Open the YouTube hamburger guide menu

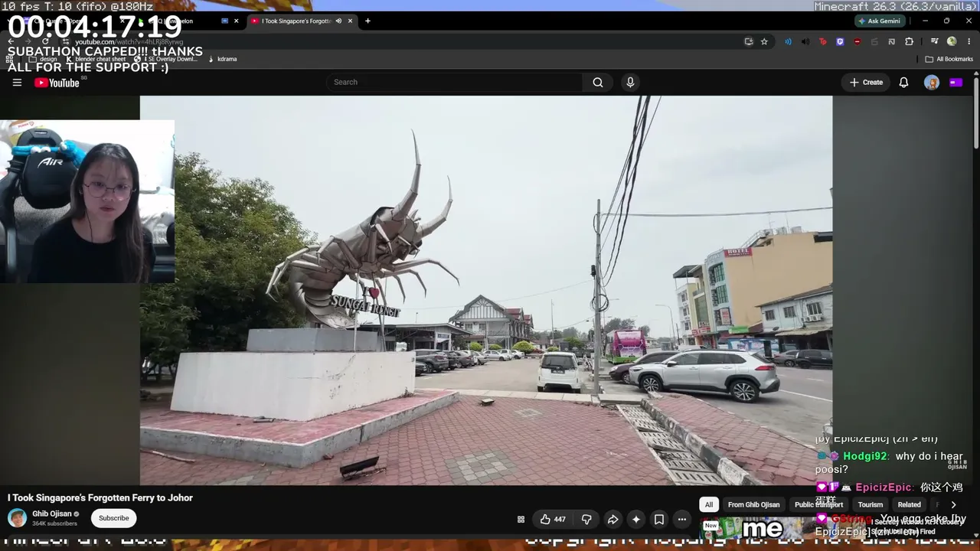click(17, 83)
